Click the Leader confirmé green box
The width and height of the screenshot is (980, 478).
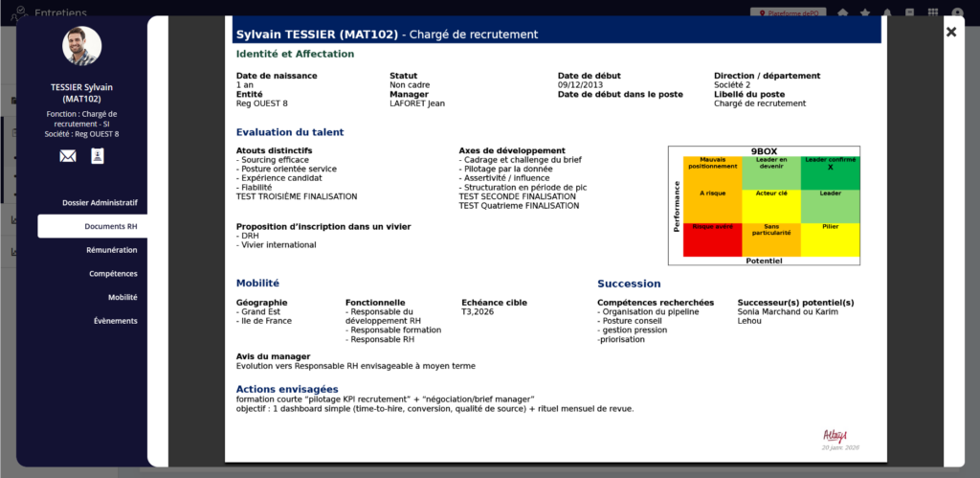830,172
